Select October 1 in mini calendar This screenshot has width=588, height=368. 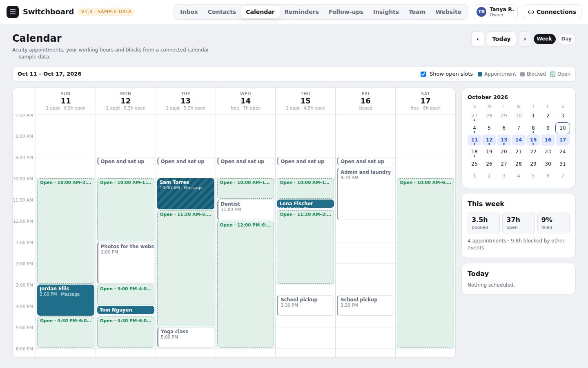tap(533, 116)
